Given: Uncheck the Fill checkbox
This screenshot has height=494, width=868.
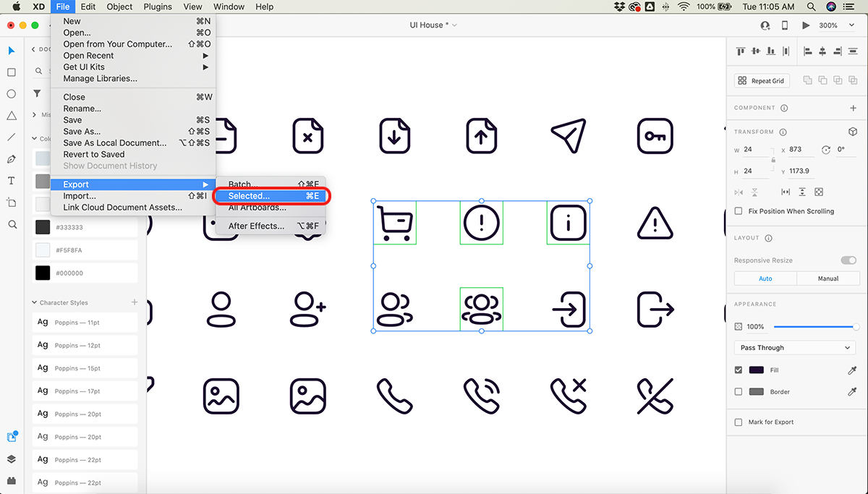Looking at the screenshot, I should [739, 370].
